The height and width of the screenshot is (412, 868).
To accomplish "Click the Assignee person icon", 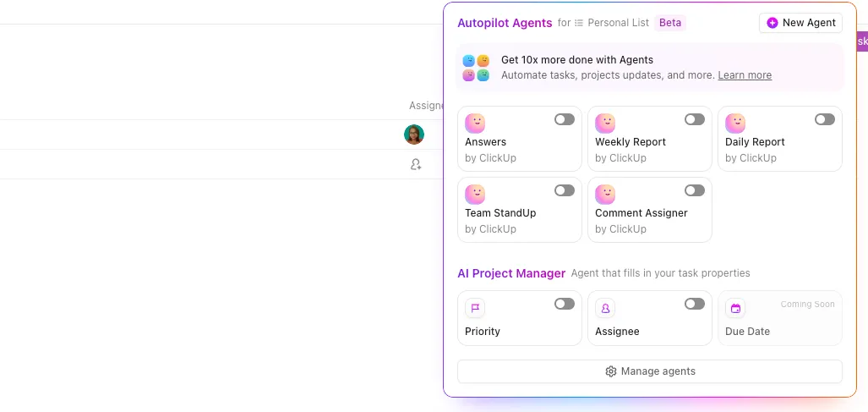I will [605, 309].
